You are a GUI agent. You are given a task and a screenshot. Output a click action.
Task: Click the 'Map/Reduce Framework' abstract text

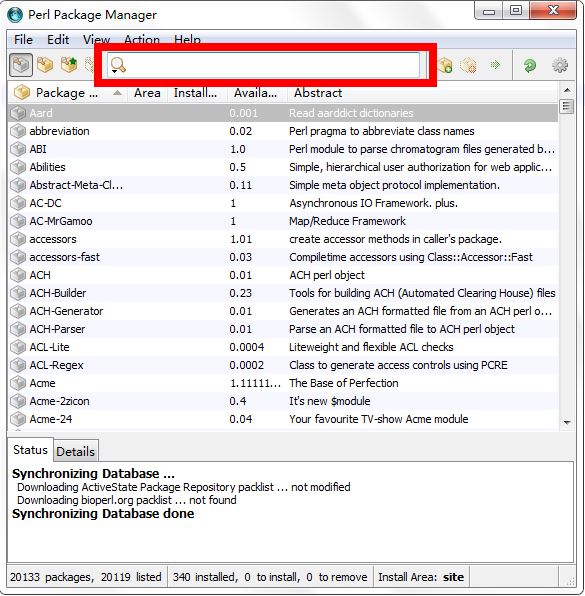[x=347, y=221]
